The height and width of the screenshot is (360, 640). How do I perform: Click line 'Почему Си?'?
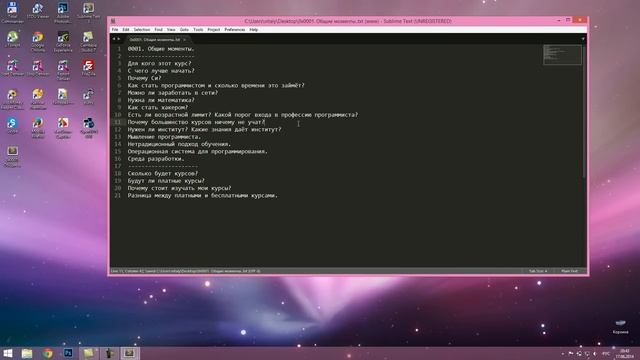pyautogui.click(x=144, y=78)
